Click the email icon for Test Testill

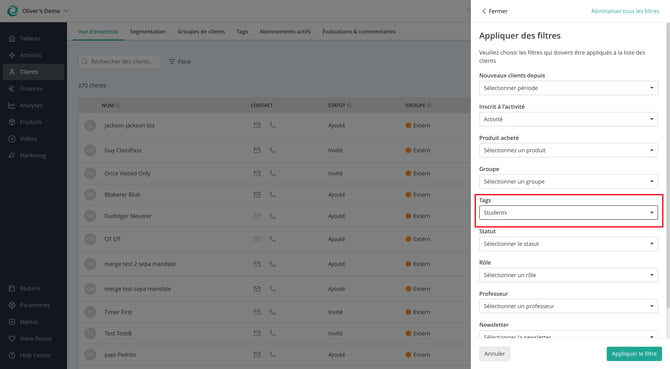(x=257, y=333)
